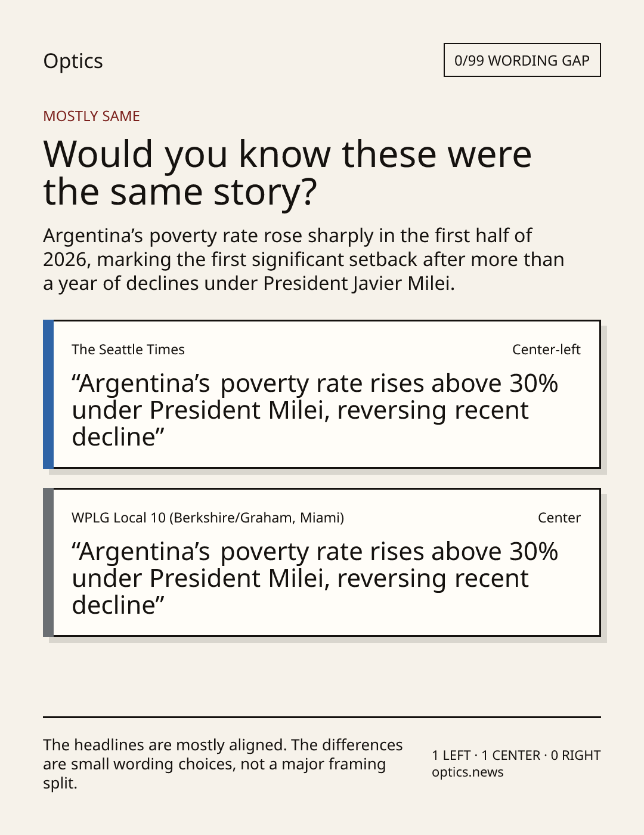Select the headlines are mostly aligned footer note

[223, 764]
